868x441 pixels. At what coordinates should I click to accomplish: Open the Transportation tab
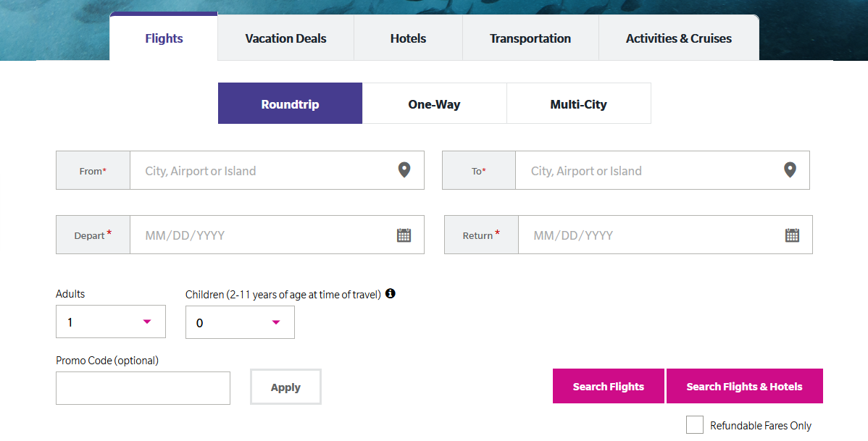coord(530,38)
